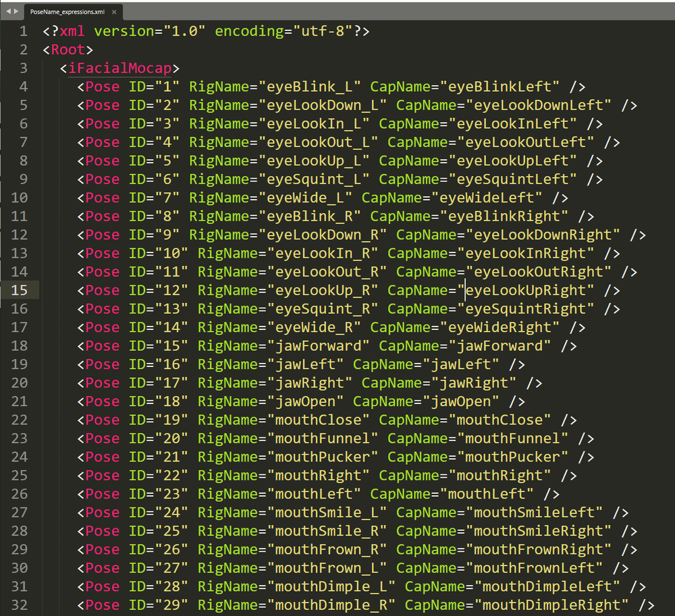Select the PoseName_expressions.xml tab
Image resolution: width=675 pixels, height=616 pixels.
click(x=67, y=12)
